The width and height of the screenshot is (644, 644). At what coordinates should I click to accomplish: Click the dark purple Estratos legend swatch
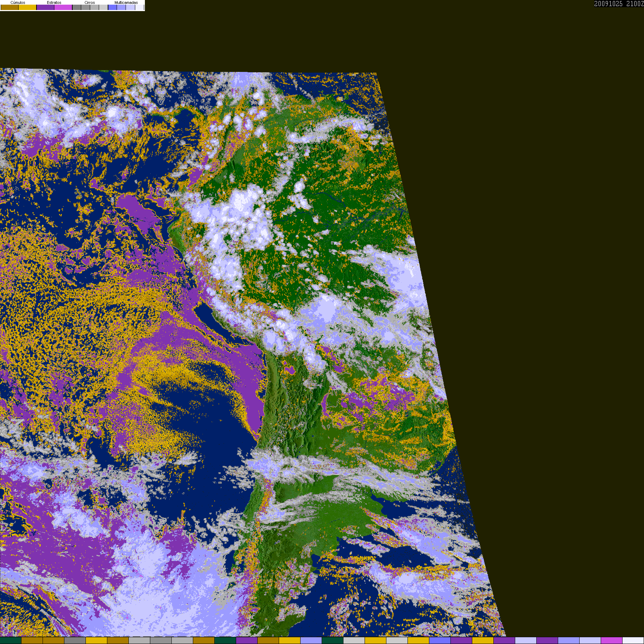click(x=45, y=7)
